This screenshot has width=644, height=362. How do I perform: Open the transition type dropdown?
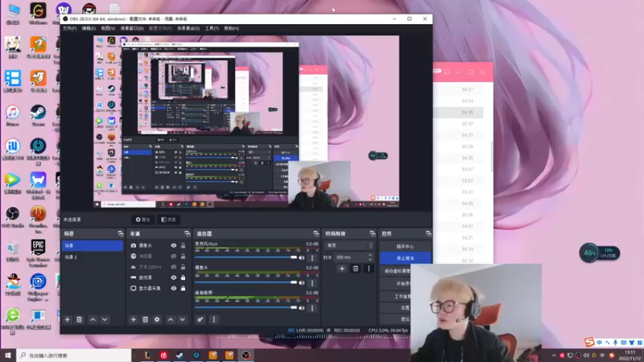(x=349, y=245)
